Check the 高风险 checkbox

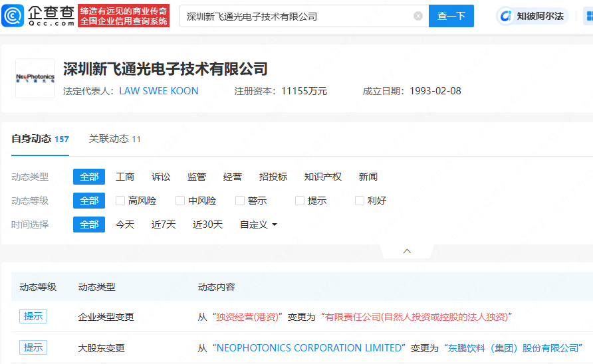tap(120, 201)
